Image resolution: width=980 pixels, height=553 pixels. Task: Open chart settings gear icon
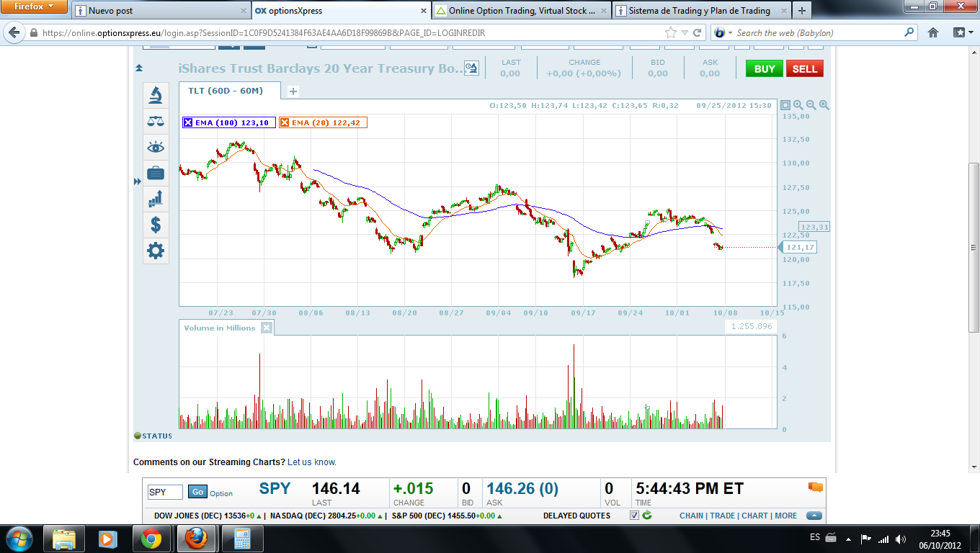pyautogui.click(x=156, y=251)
